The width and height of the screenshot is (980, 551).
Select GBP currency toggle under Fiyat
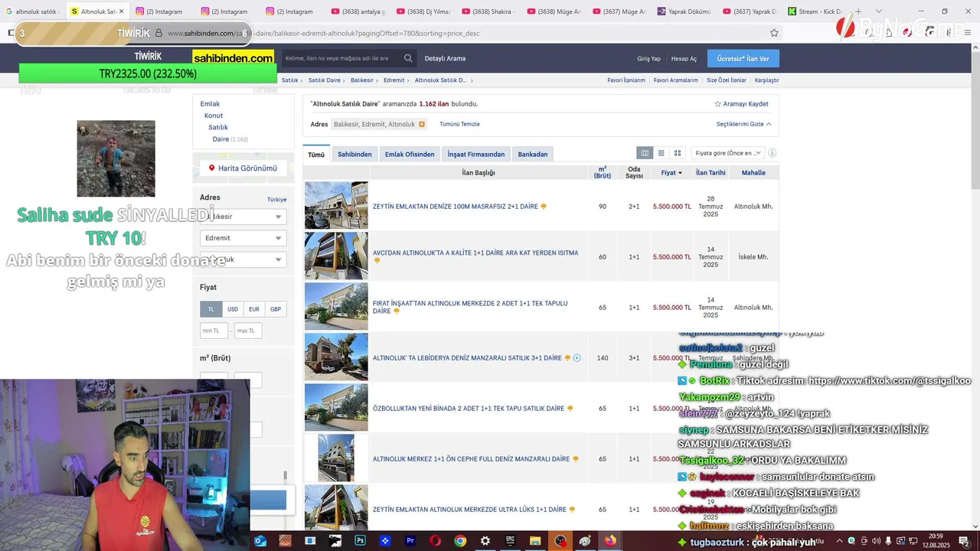276,309
